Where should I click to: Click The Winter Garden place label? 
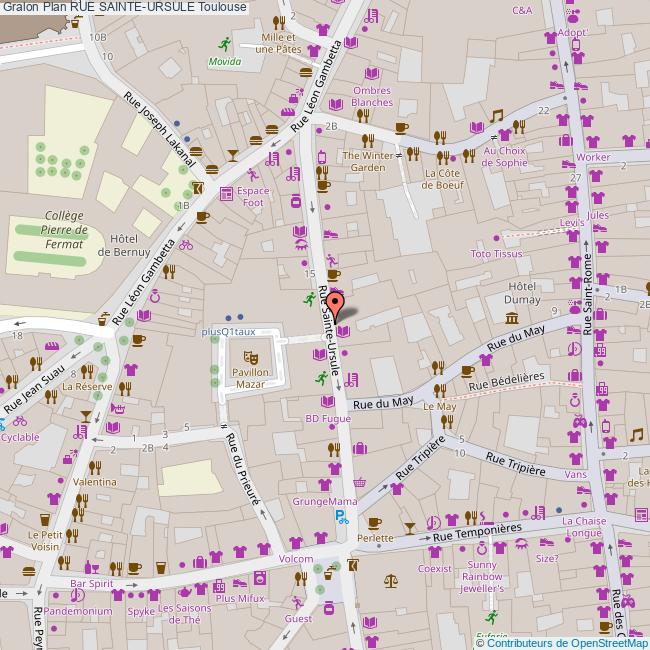[367, 161]
